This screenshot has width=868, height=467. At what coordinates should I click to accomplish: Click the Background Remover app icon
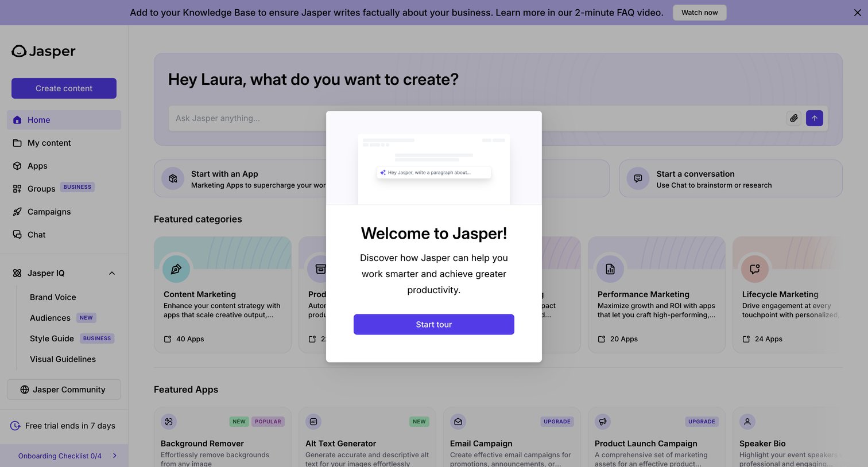[x=169, y=422]
